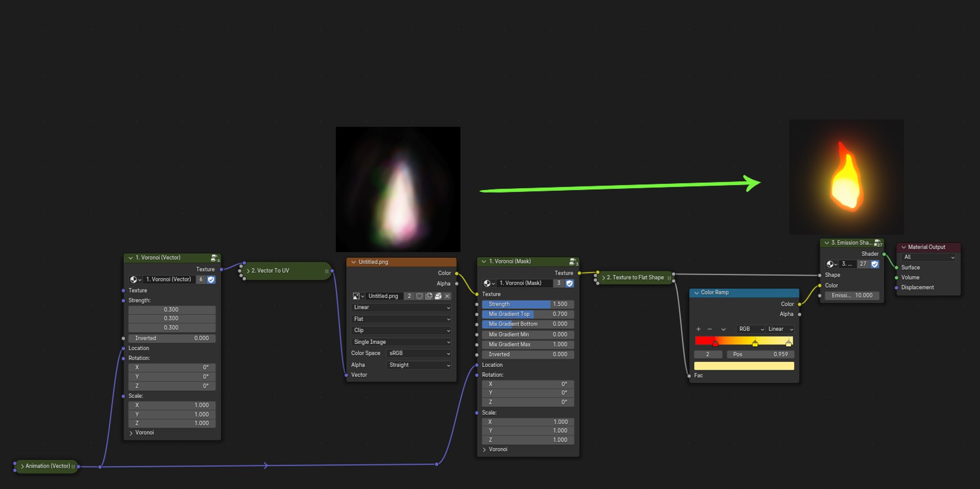
Task: Select the pale yellow end color stop
Action: (789, 343)
